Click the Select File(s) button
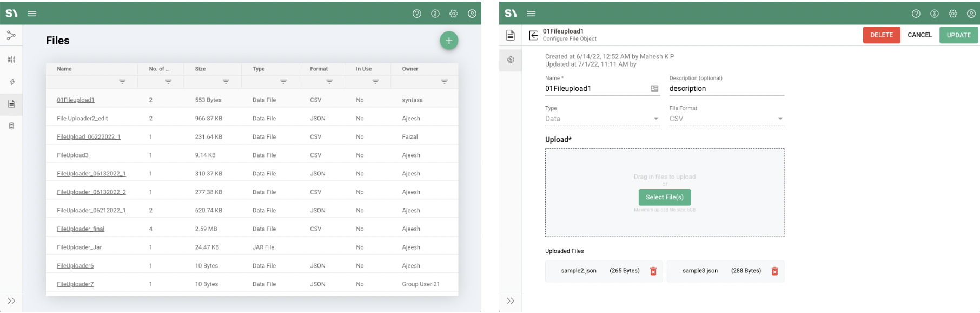The image size is (980, 313). tap(664, 197)
